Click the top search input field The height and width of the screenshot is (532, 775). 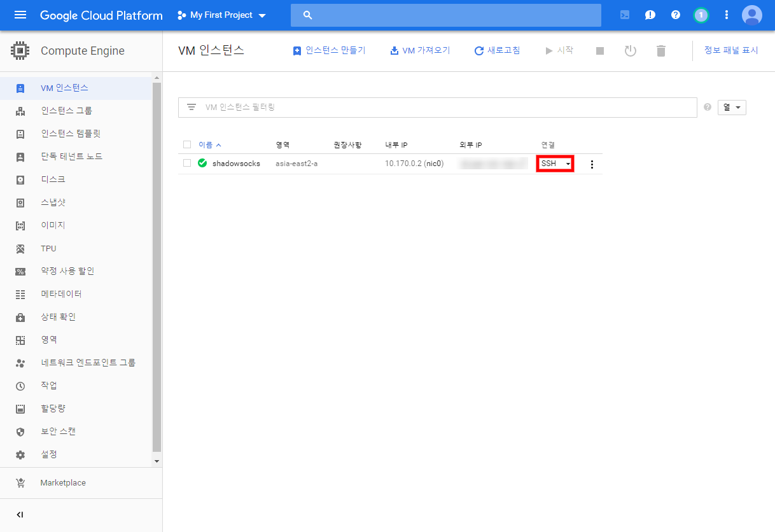446,15
